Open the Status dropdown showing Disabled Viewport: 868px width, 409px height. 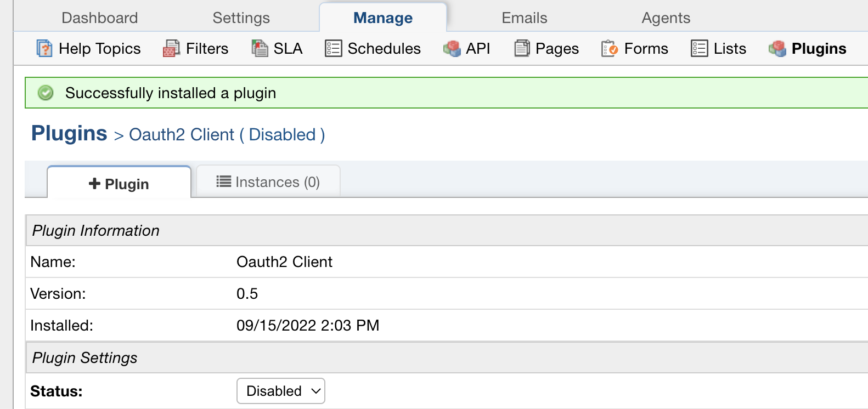click(x=280, y=391)
